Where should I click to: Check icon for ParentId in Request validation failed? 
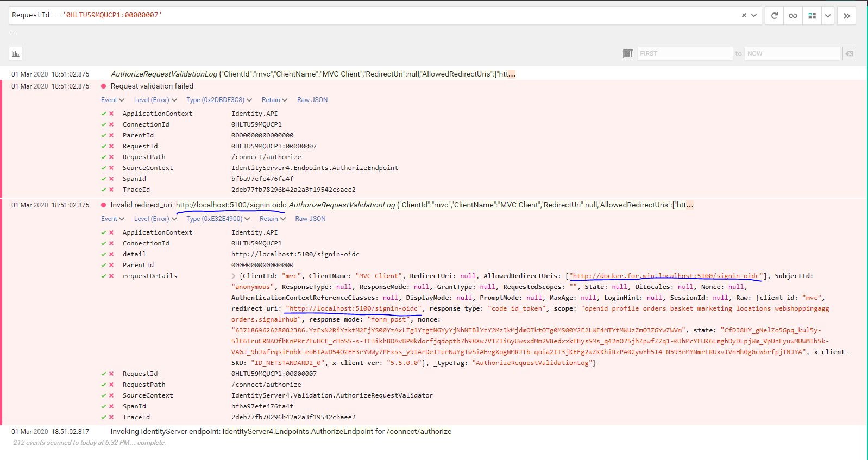(104, 135)
